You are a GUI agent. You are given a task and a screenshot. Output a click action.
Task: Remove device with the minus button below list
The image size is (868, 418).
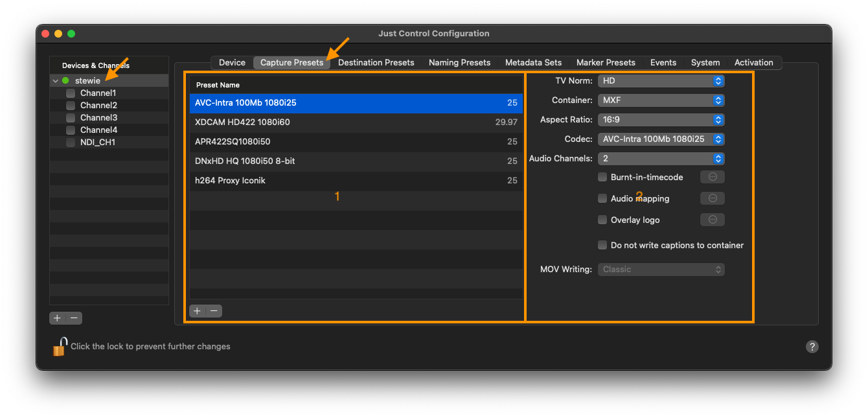74,318
